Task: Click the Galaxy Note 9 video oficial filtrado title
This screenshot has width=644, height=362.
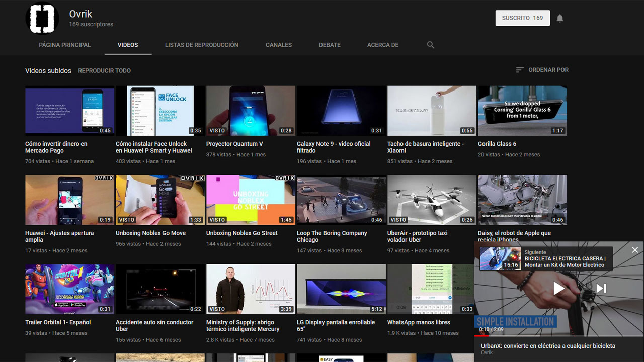Action: coord(334,147)
